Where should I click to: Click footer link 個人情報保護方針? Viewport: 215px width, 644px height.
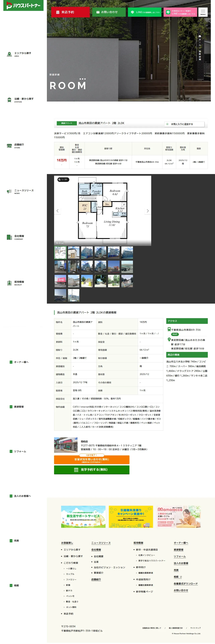tap(176, 628)
